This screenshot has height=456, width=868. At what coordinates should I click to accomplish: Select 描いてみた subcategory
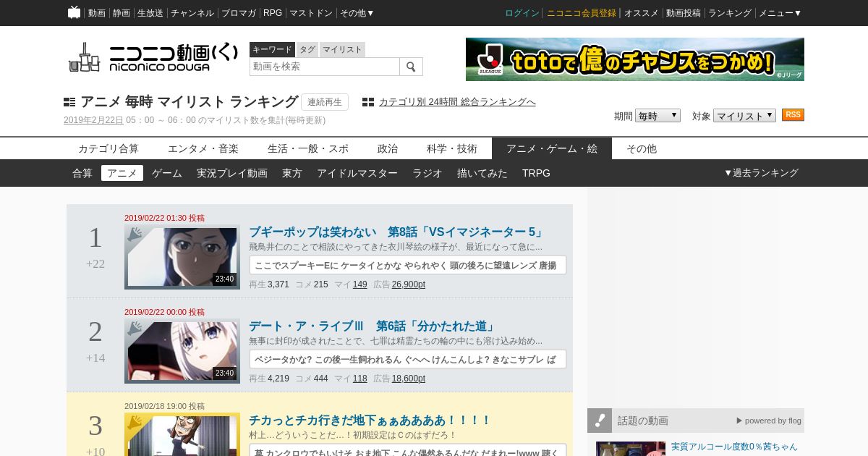482,173
